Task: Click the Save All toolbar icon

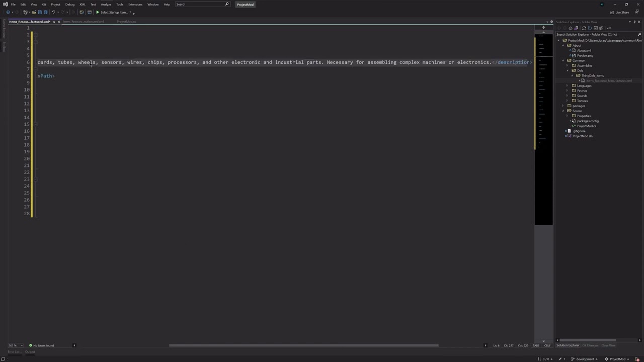Action: 45,12
